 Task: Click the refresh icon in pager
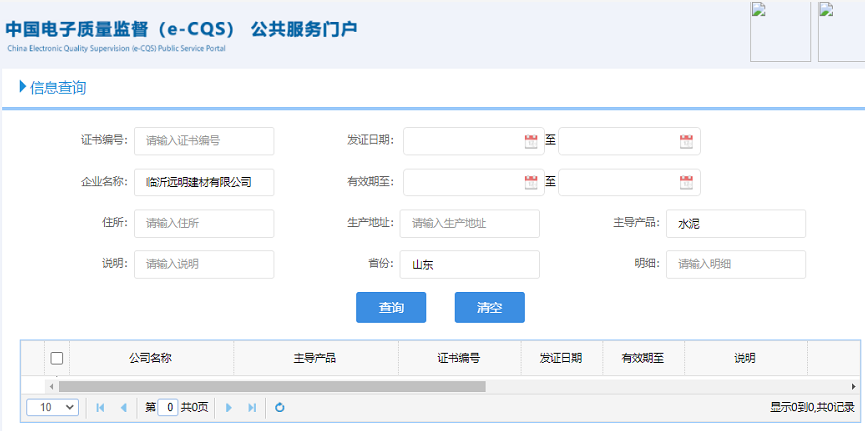(280, 408)
